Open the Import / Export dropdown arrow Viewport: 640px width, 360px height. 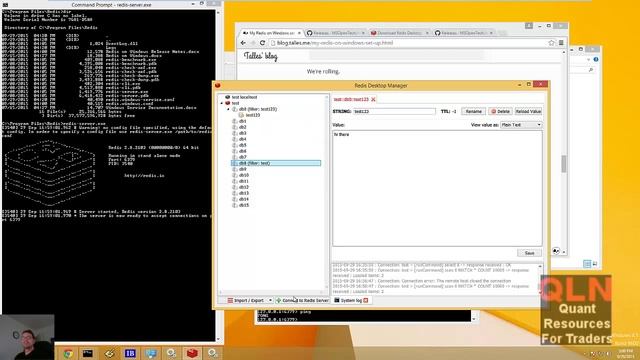pos(270,300)
